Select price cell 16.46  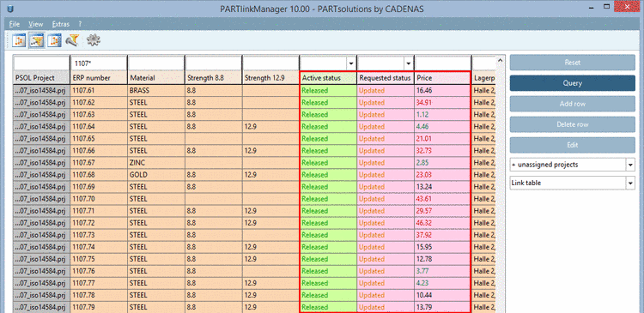click(x=442, y=91)
